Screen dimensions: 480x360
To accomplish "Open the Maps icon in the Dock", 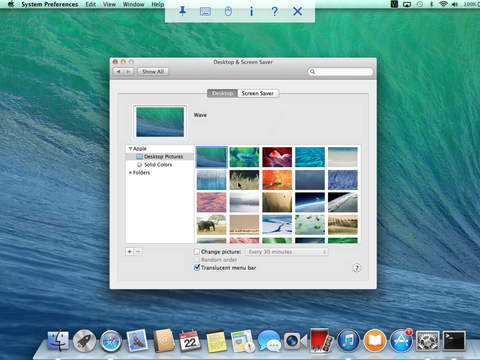I will click(x=243, y=341).
